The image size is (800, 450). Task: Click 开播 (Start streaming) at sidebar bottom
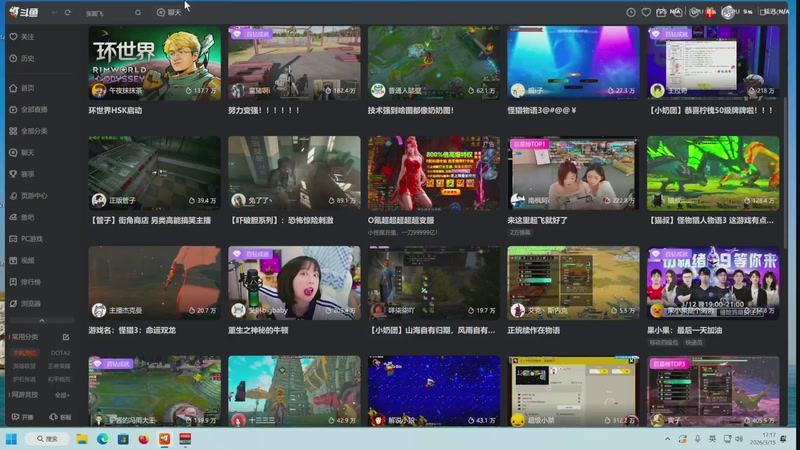coord(22,417)
